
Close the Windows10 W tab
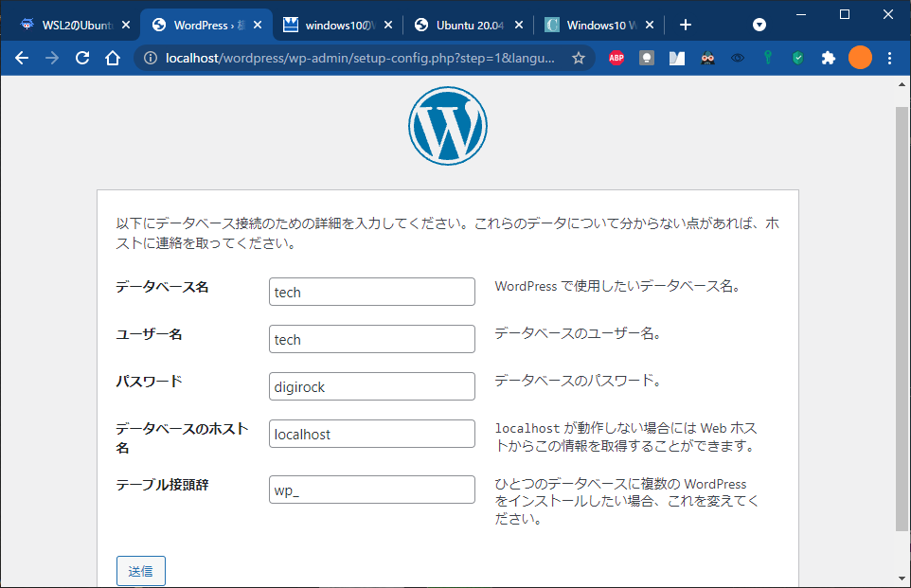[650, 25]
